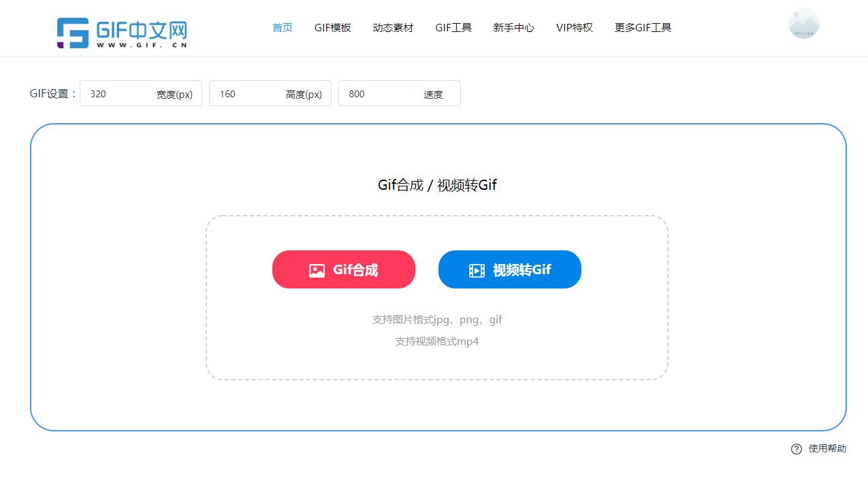Screen dimensions: 868x479
Task: Select the 首页 tab
Action: pyautogui.click(x=282, y=27)
